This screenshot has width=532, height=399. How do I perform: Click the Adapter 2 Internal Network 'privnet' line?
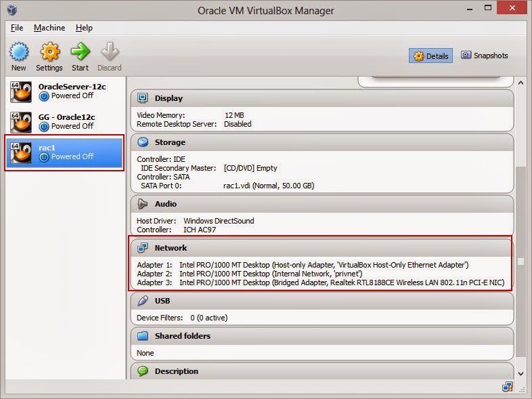click(x=250, y=274)
